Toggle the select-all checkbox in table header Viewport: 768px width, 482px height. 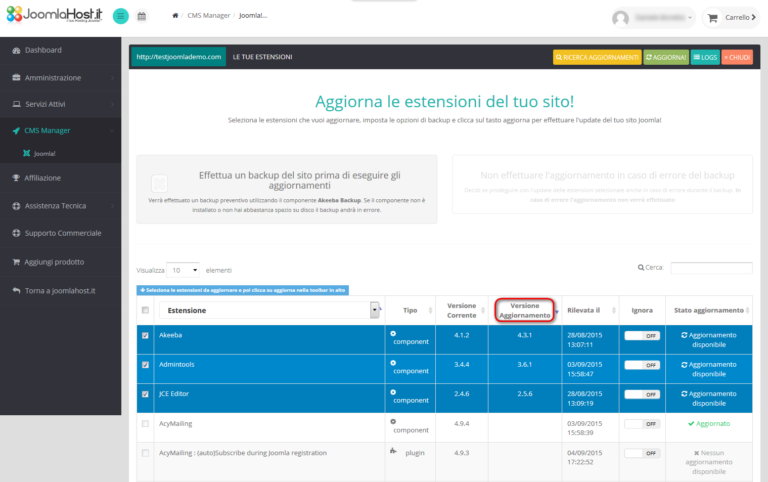pyautogui.click(x=145, y=310)
